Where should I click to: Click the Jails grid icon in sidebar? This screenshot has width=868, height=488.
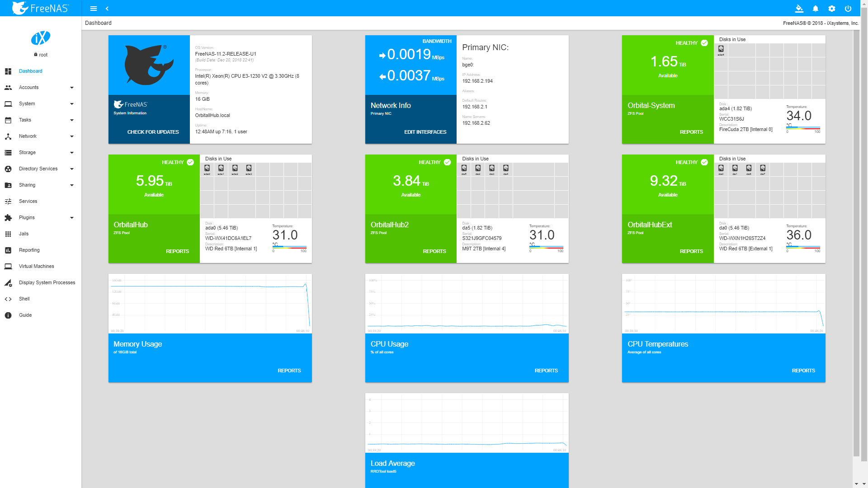(x=8, y=234)
